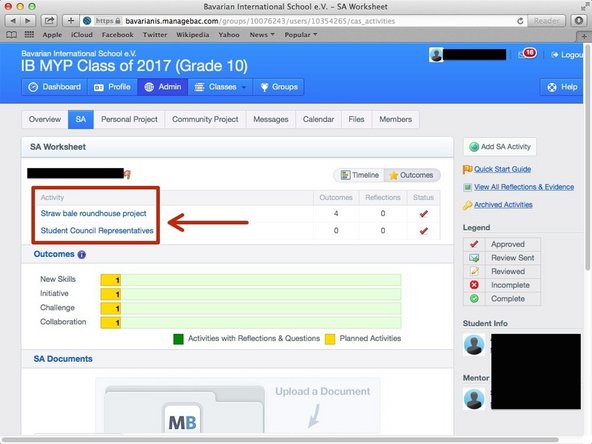
Task: Switch to the Outcomes view
Action: [x=412, y=175]
